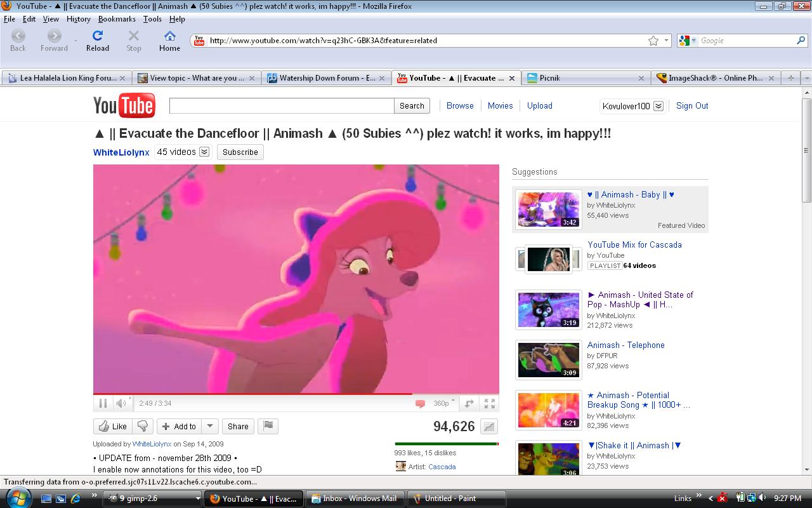Expand the 45 videos dropdown
Screen dimensions: 812x508
point(204,152)
